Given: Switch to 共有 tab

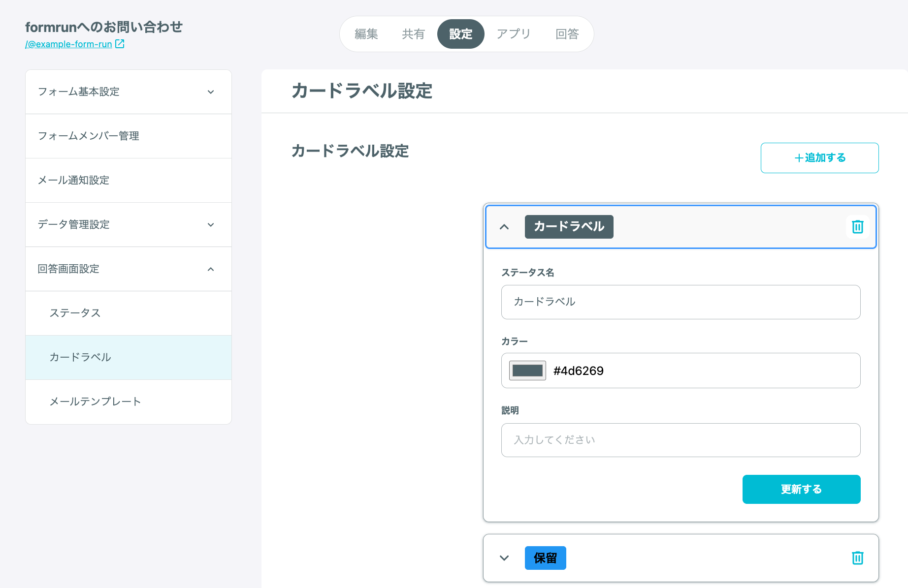Looking at the screenshot, I should point(413,34).
